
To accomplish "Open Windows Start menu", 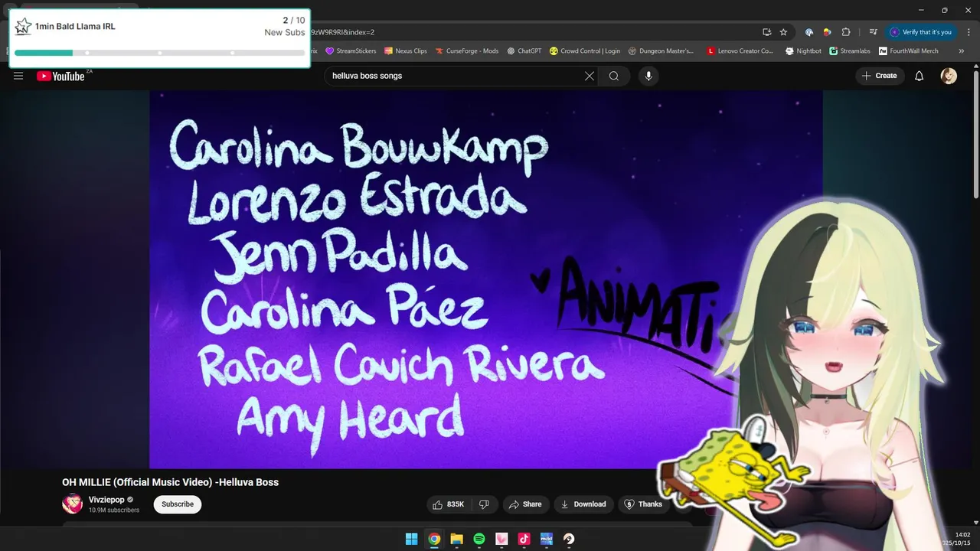I will 412,539.
